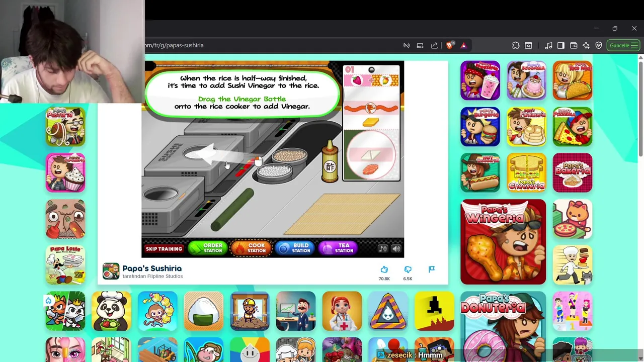644x362 pixels.
Task: Select the white rice bowl
Action: tap(275, 173)
